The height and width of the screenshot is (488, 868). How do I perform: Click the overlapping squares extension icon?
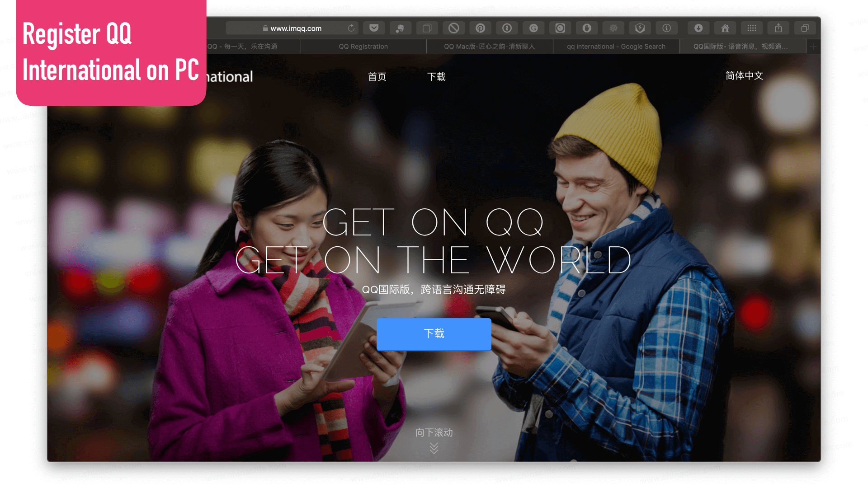pos(427,28)
